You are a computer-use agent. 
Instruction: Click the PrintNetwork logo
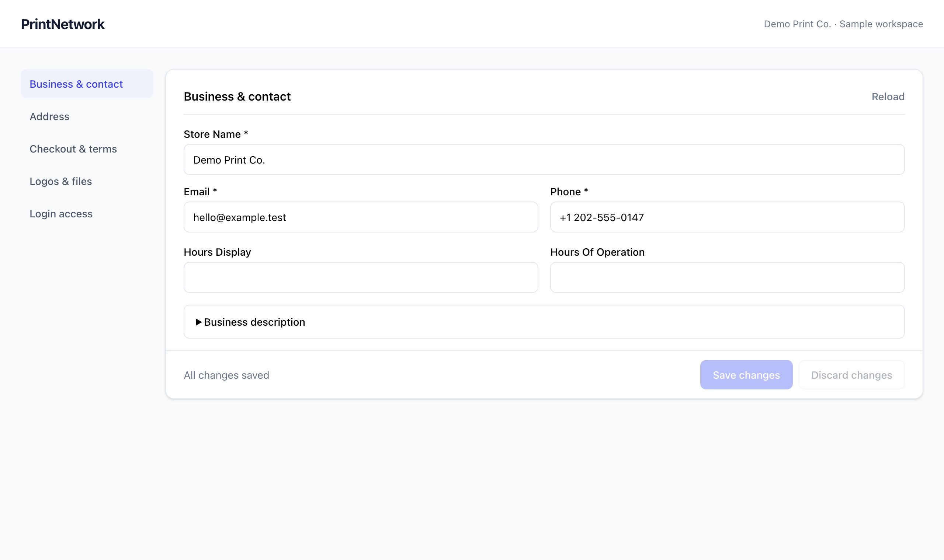coord(63,24)
